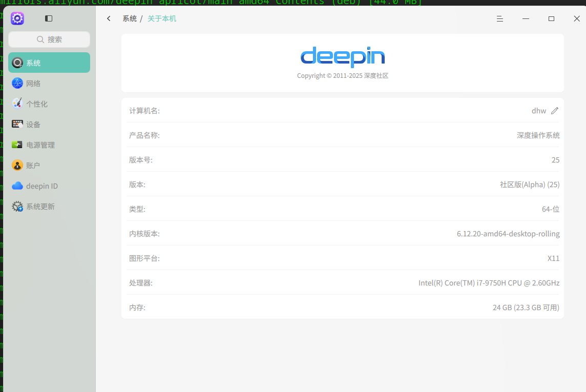Image resolution: width=586 pixels, height=392 pixels.
Task: Minimize the Control Center window
Action: point(526,18)
